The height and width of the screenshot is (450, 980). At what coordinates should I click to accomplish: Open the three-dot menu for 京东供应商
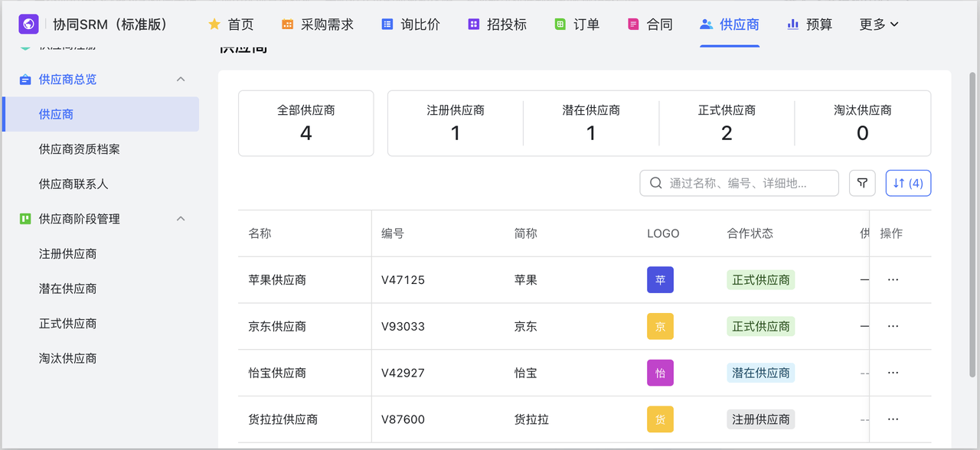(893, 327)
